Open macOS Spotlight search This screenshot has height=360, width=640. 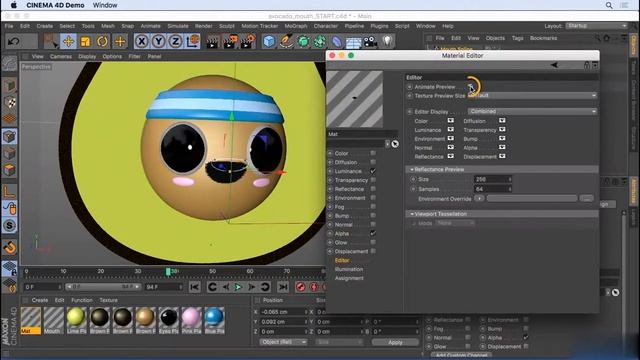[609, 5]
